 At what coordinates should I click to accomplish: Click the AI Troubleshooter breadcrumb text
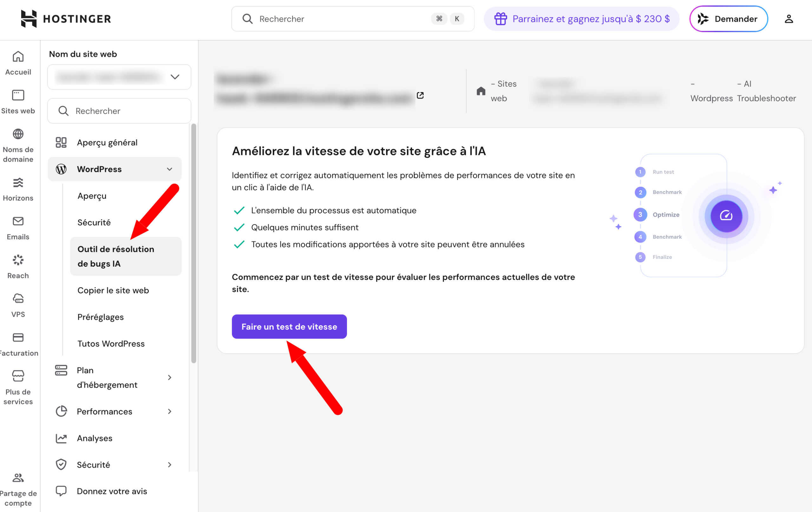tap(766, 91)
